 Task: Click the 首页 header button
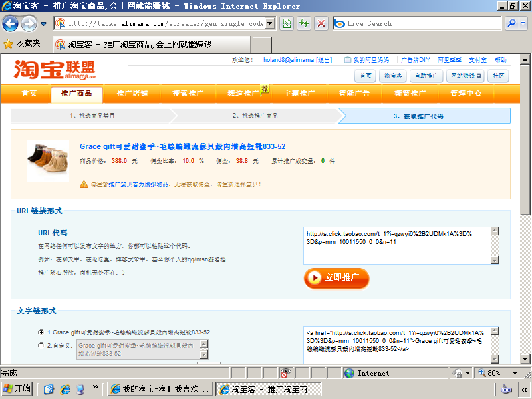[365, 76]
